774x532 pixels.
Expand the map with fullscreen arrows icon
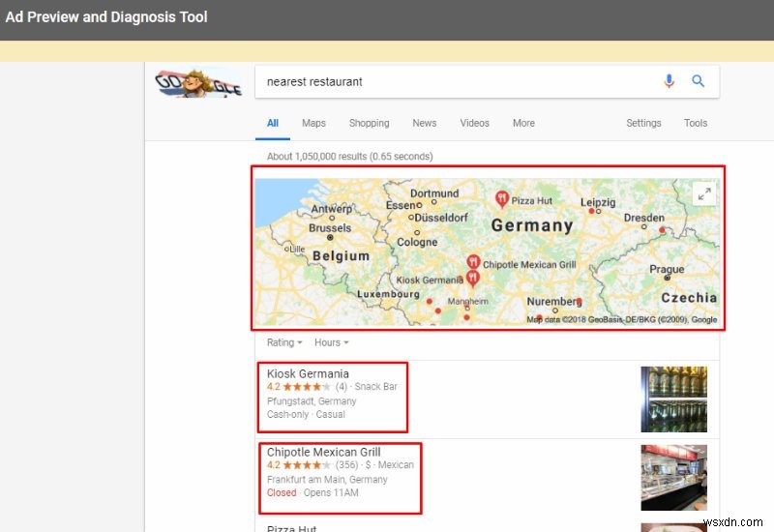point(704,193)
